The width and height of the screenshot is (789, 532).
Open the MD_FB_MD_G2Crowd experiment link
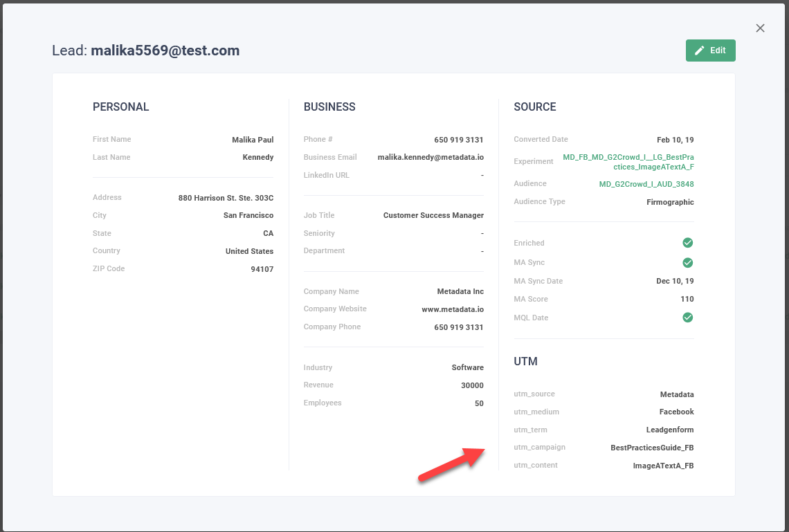[x=628, y=162]
